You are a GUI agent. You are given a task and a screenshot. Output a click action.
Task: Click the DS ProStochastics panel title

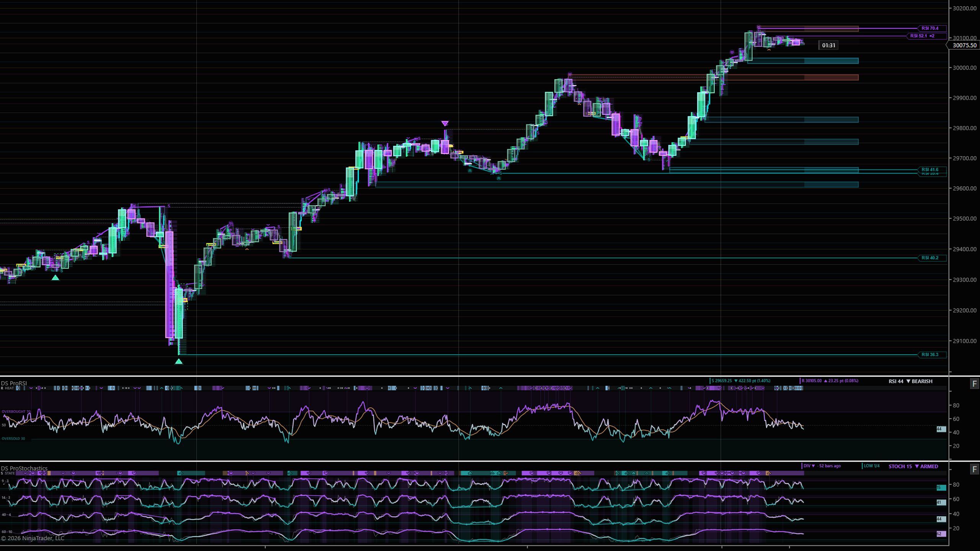coord(24,468)
